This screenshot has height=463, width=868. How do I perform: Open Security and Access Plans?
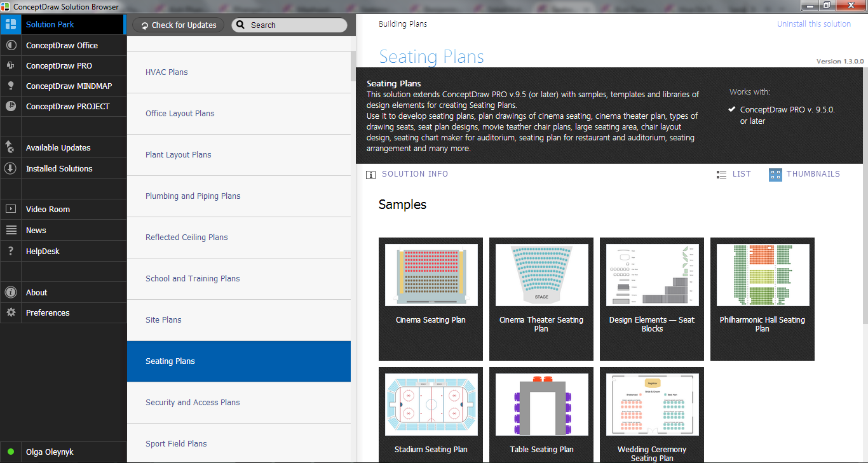tap(239, 403)
